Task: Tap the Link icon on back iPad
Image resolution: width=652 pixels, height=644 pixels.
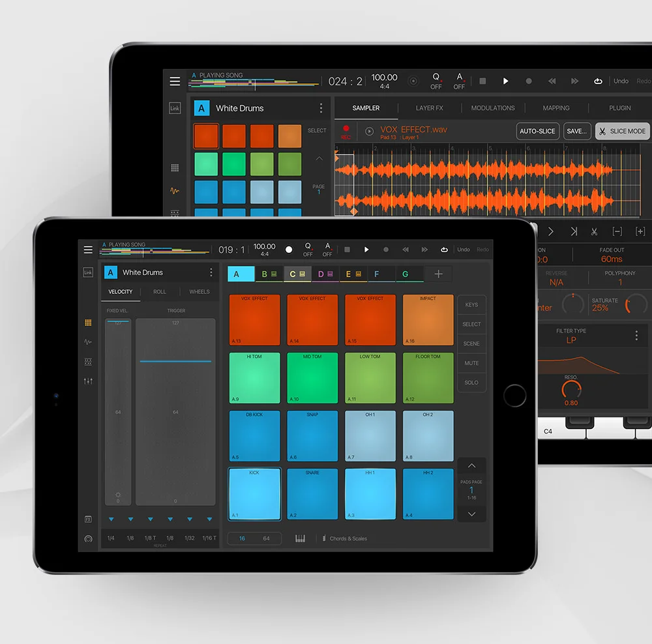Action: (x=175, y=108)
